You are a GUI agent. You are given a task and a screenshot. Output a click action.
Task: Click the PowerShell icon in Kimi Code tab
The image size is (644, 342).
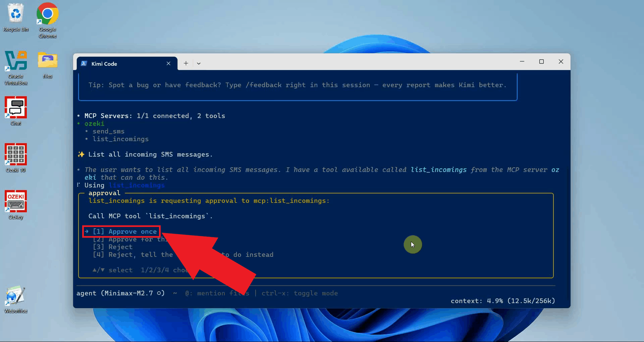coord(84,63)
